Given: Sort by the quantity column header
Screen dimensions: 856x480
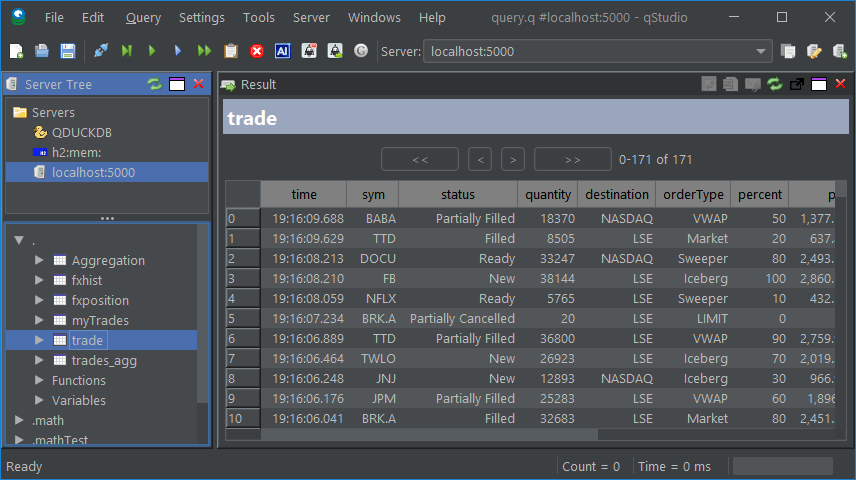Looking at the screenshot, I should click(547, 194).
